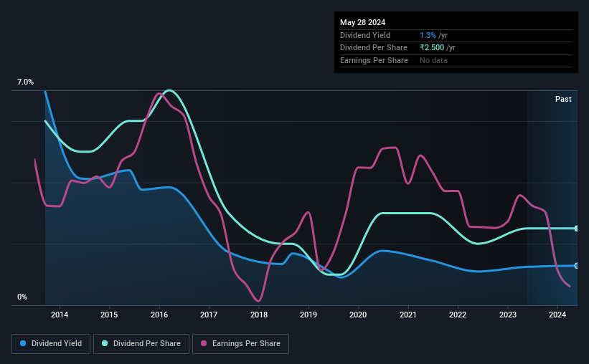Select the 2014 x-axis label
The width and height of the screenshot is (589, 364).
click(60, 315)
